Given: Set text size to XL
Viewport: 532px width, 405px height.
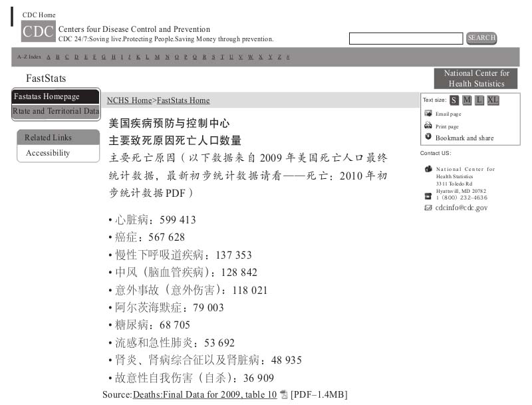Looking at the screenshot, I should click(x=493, y=100).
